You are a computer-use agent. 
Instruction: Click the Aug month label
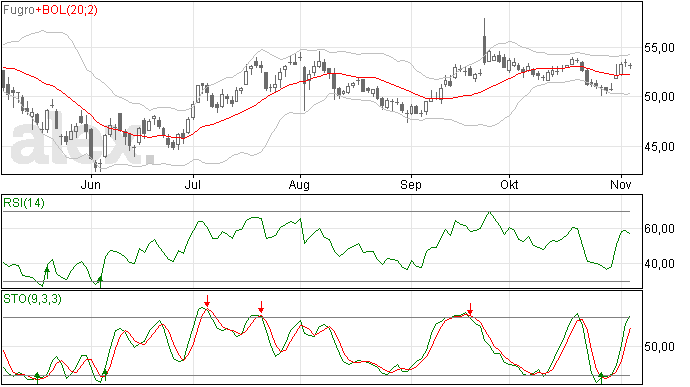pos(299,185)
